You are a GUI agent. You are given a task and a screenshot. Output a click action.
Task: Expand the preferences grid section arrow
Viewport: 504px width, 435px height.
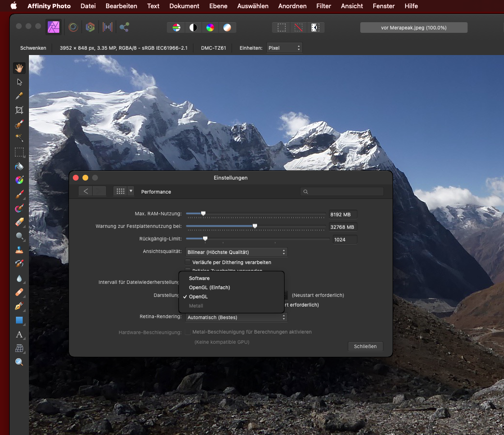(131, 191)
